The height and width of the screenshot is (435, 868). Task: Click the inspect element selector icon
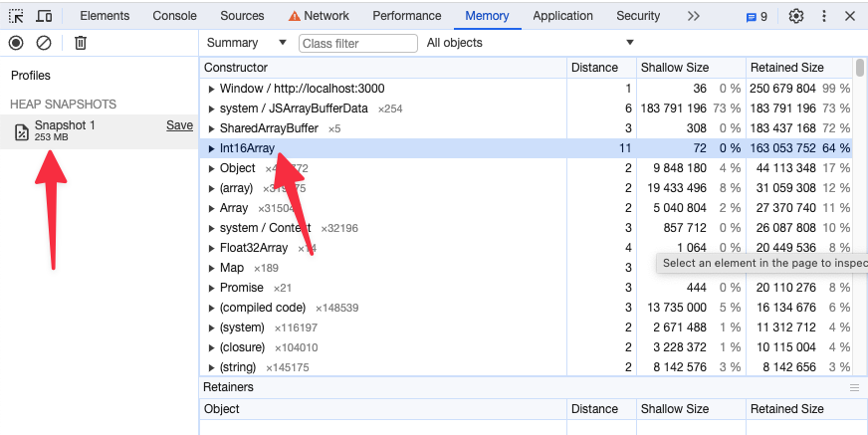pos(16,16)
